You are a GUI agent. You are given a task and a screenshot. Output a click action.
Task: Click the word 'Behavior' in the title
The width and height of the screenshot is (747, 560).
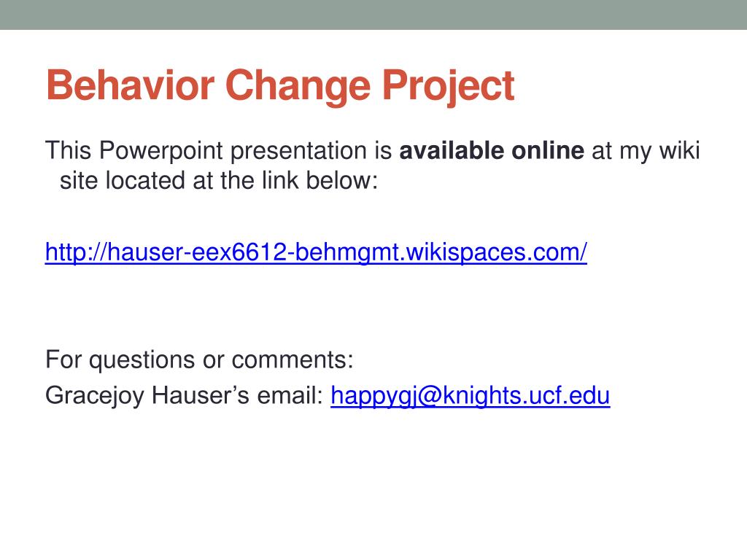coord(130,85)
